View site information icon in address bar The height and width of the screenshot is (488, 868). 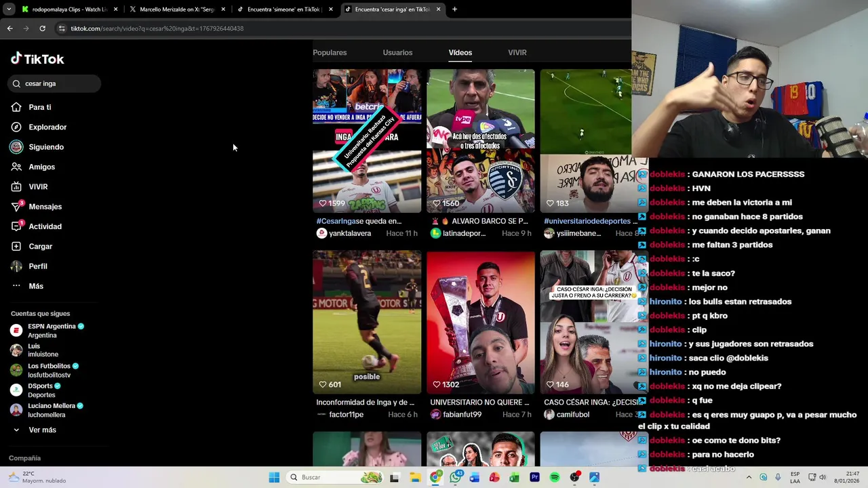tap(62, 28)
